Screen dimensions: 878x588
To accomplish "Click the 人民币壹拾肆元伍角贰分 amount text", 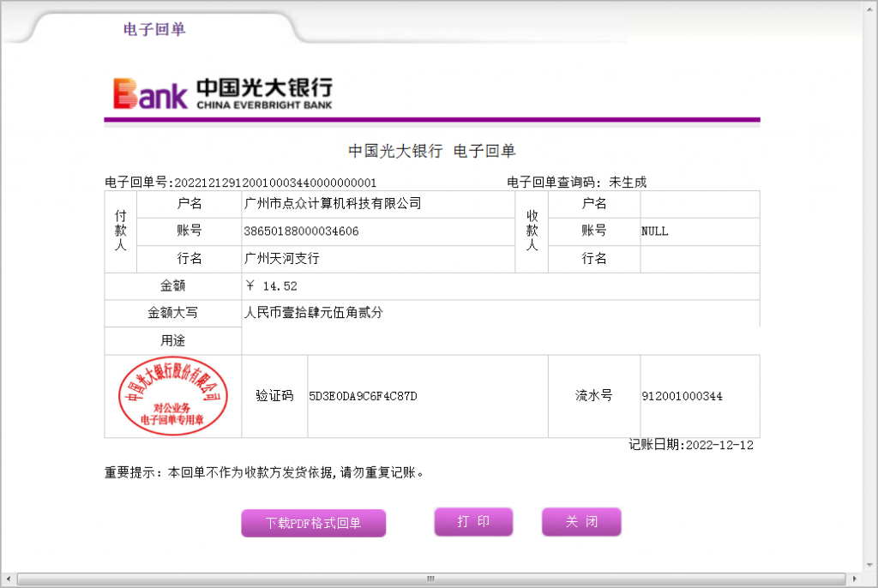I will (x=314, y=314).
